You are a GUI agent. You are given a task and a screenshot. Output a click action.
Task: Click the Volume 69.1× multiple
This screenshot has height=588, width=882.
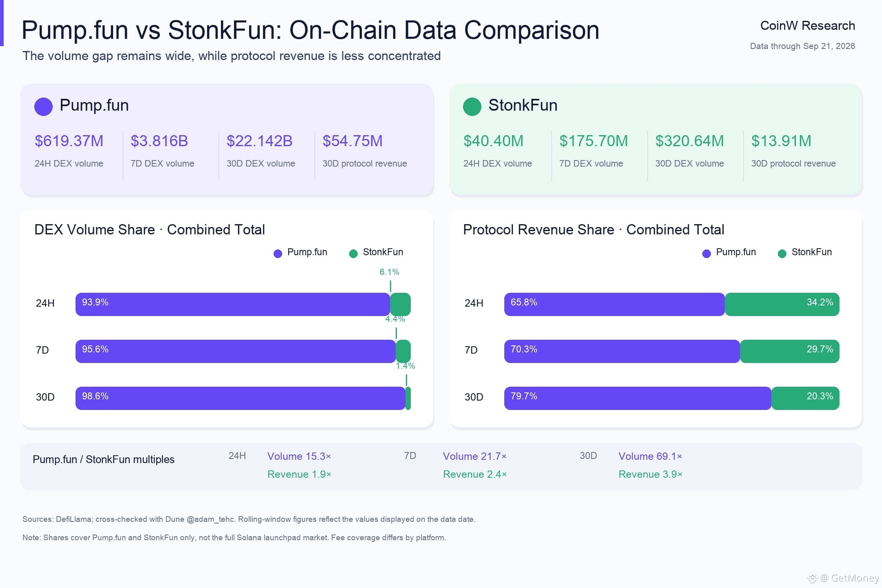coord(650,456)
